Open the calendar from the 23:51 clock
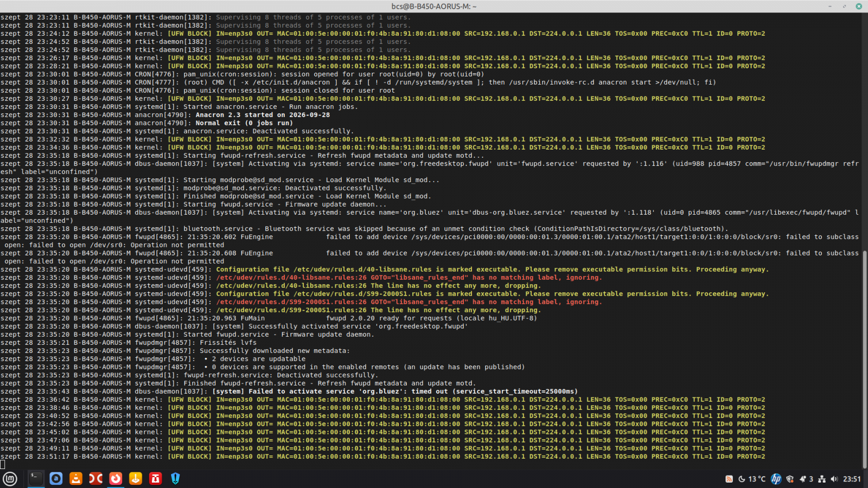Screen dimensions: 868x488 (852, 479)
